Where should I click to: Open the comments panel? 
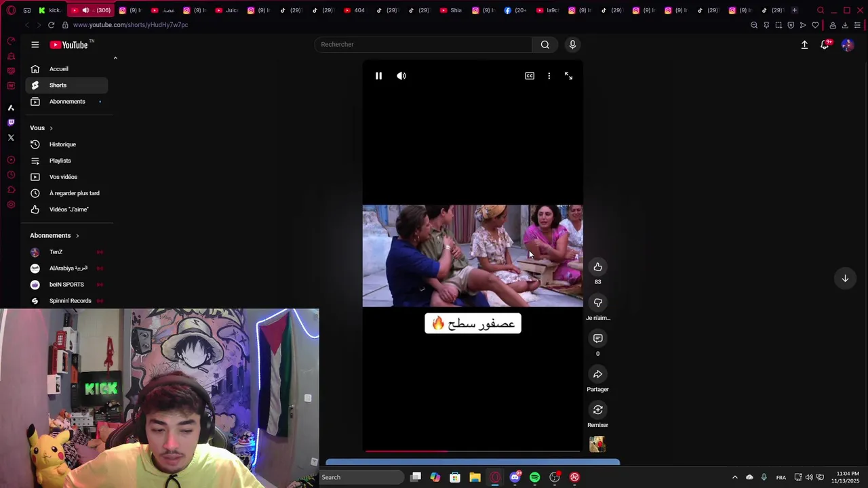[x=597, y=338]
